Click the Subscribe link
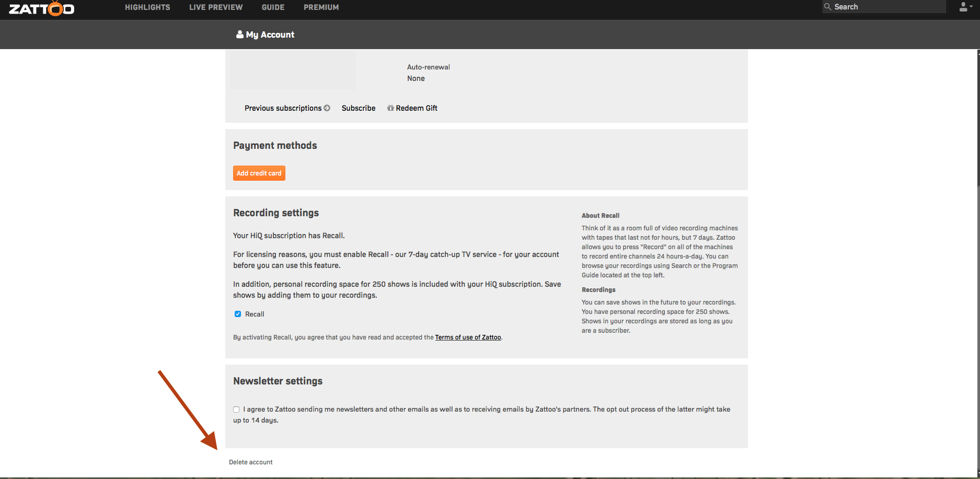The image size is (980, 479). click(359, 108)
